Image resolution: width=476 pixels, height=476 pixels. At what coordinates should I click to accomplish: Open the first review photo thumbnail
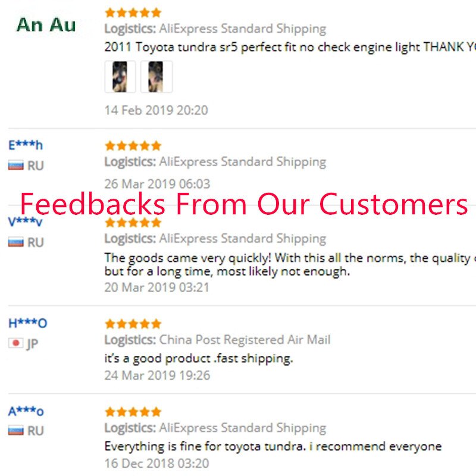tap(120, 77)
